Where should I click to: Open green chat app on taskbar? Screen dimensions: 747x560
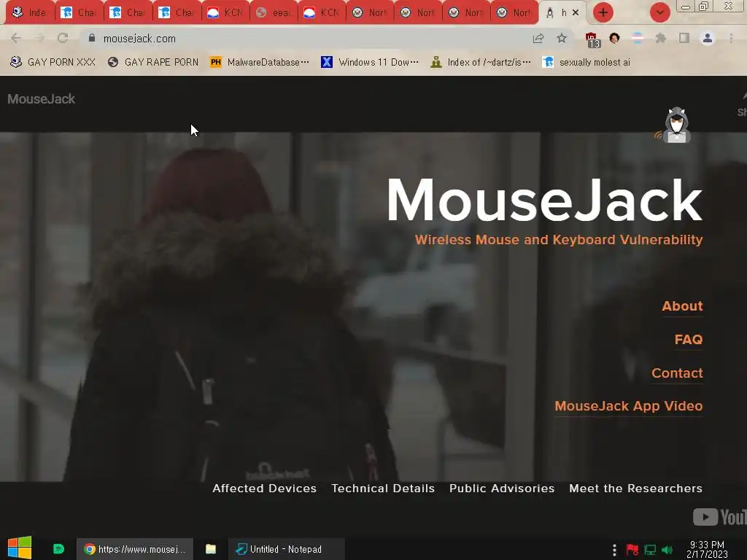tap(58, 549)
